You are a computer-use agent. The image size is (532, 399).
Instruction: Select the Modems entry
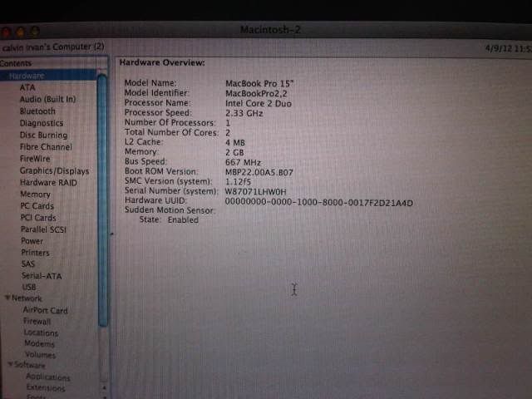click(39, 343)
